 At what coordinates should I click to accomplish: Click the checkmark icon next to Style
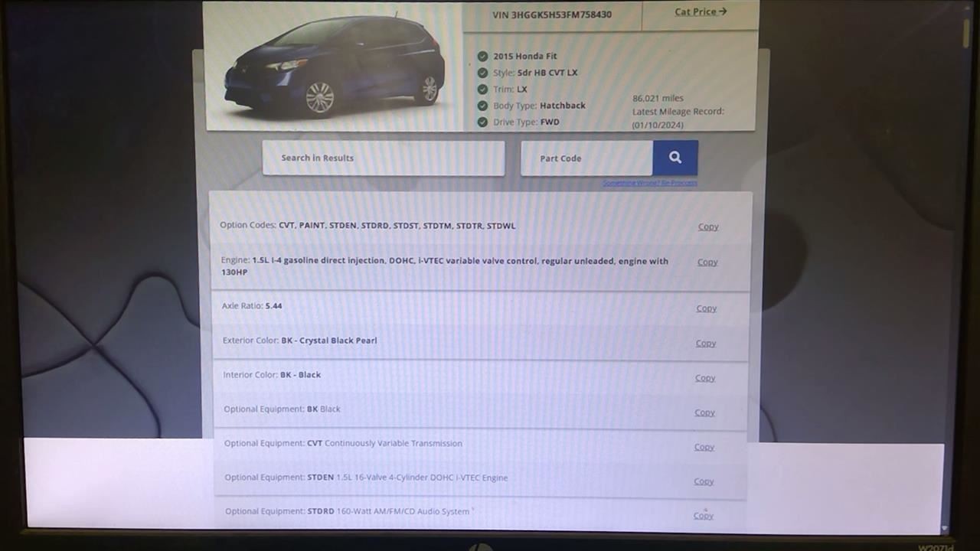[482, 73]
